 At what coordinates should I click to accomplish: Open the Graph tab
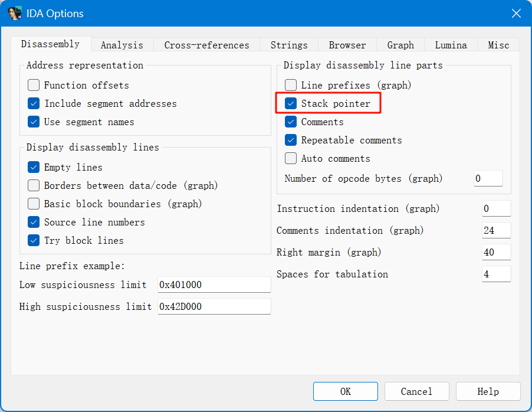tap(400, 45)
